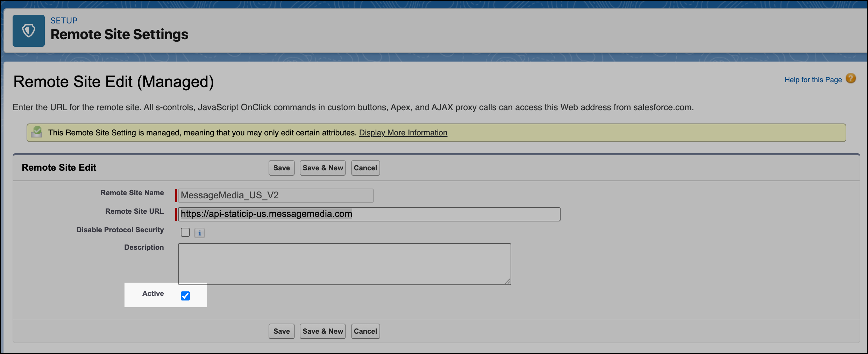This screenshot has height=354, width=868.
Task: Open the orange help question mark icon
Action: [x=851, y=78]
